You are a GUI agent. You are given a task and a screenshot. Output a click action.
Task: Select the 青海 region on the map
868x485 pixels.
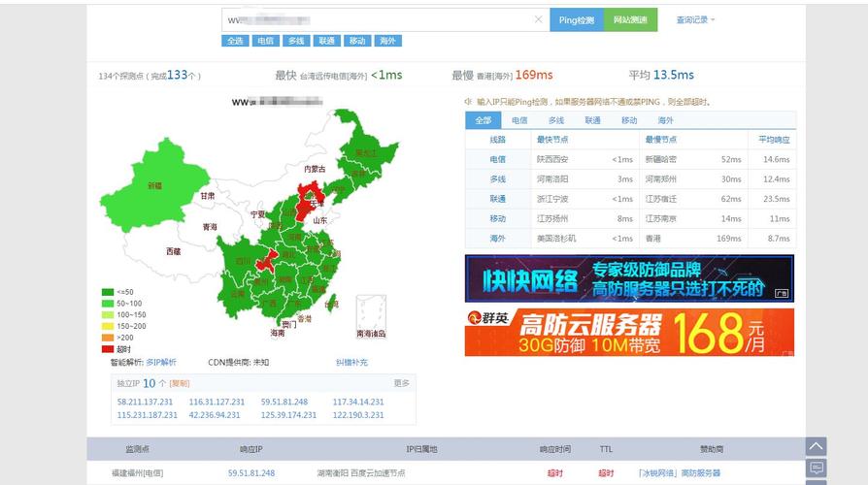[x=210, y=227]
